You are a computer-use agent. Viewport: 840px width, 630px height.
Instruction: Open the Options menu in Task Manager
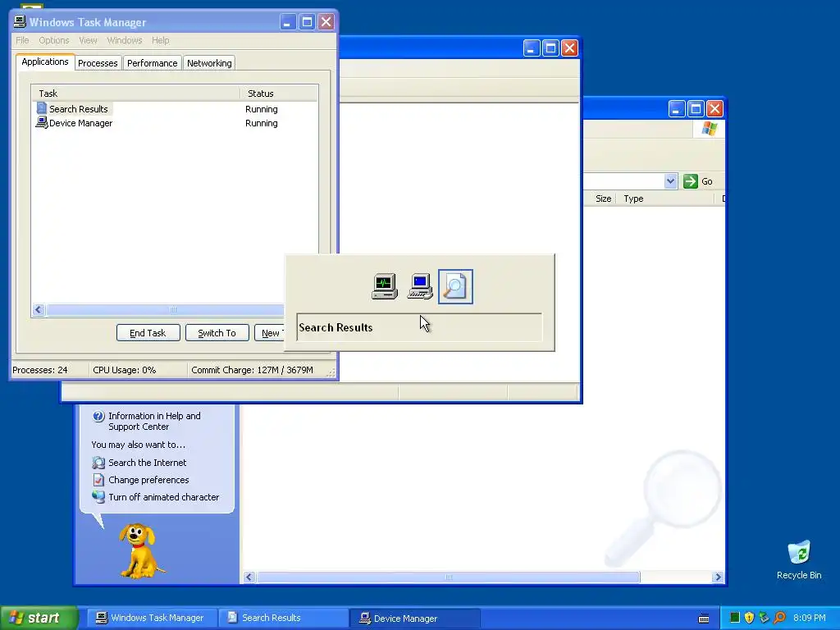click(54, 40)
